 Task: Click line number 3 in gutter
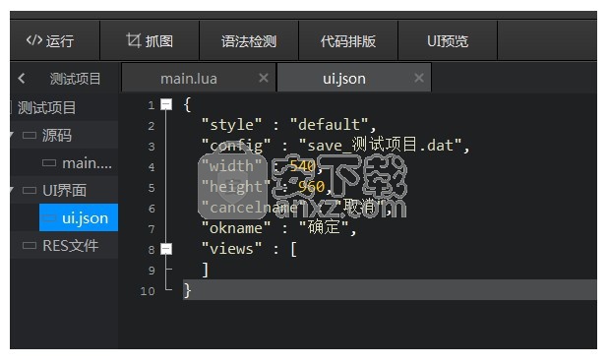coord(152,147)
